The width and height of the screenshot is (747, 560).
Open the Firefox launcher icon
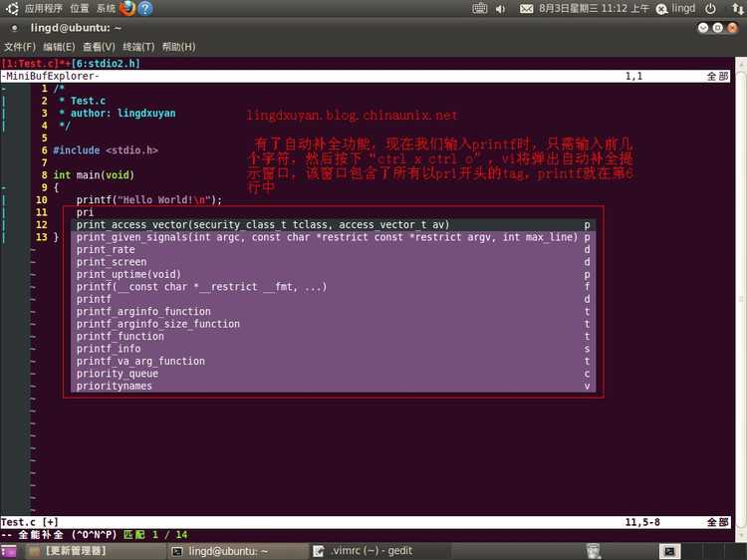[x=127, y=8]
